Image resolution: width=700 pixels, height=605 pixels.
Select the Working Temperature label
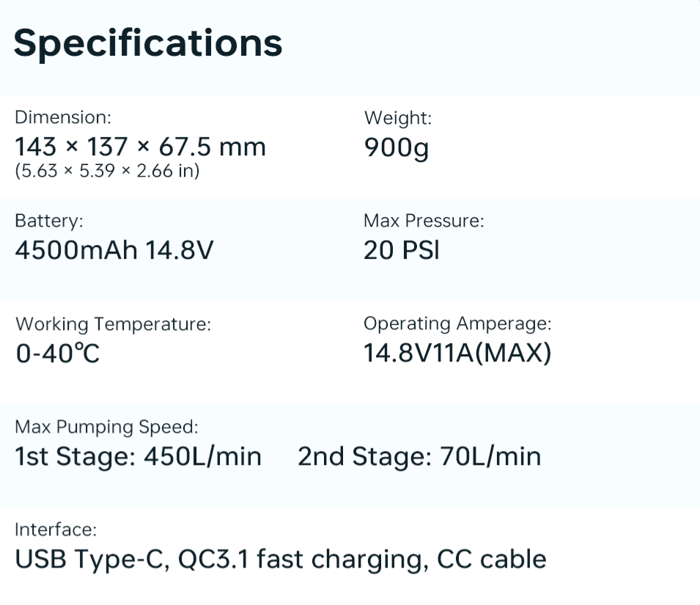[x=113, y=324]
